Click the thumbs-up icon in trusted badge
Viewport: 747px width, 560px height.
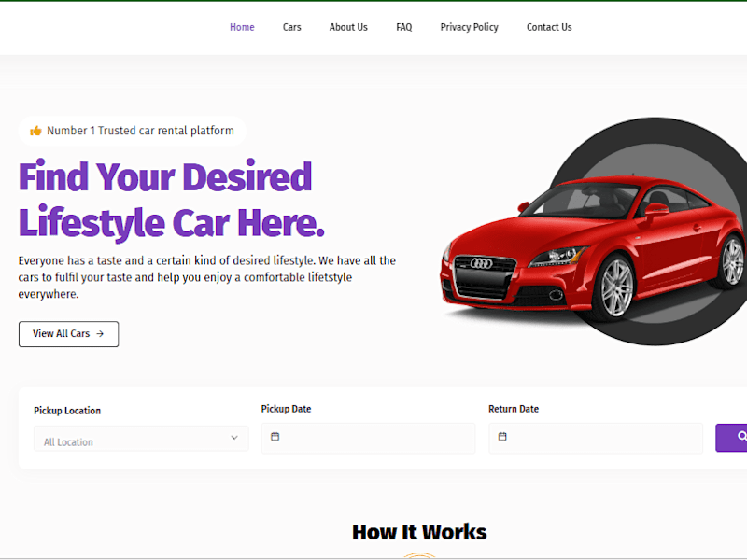35,131
